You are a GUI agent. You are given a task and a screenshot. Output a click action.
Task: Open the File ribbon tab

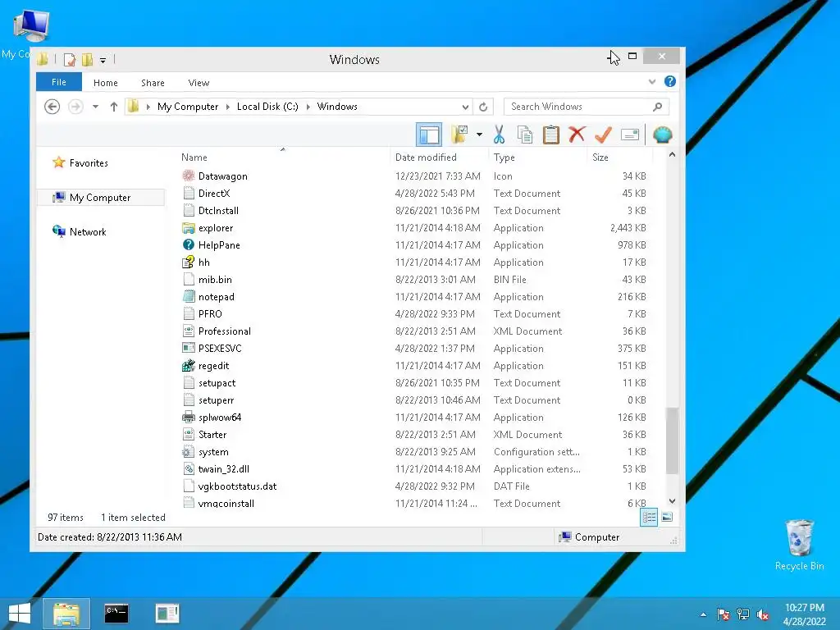tap(59, 82)
